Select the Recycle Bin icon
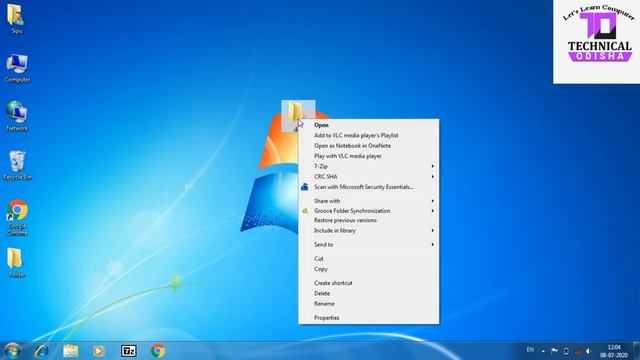The width and height of the screenshot is (640, 360). click(17, 165)
